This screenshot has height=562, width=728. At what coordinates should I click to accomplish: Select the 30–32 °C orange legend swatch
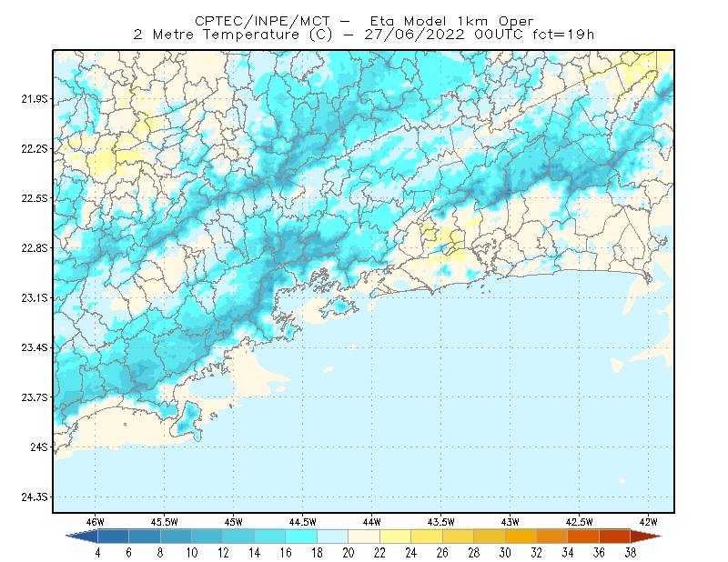(x=521, y=537)
